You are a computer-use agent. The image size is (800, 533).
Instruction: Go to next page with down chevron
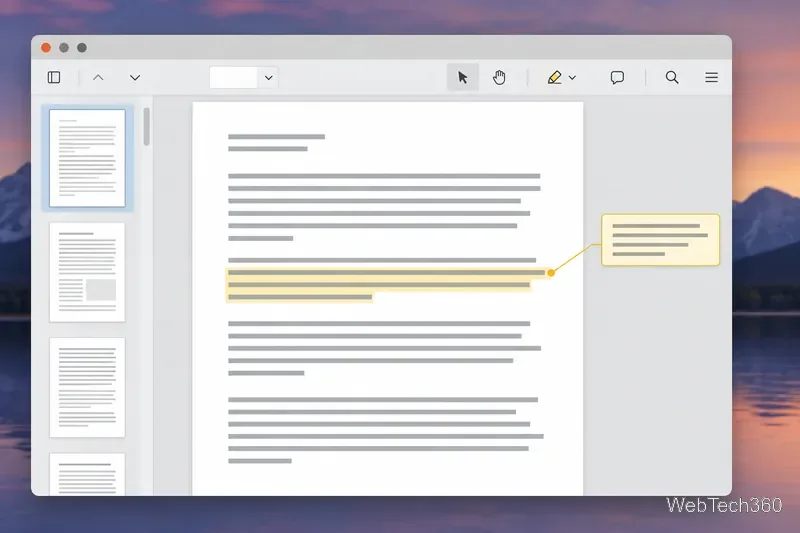click(x=135, y=78)
